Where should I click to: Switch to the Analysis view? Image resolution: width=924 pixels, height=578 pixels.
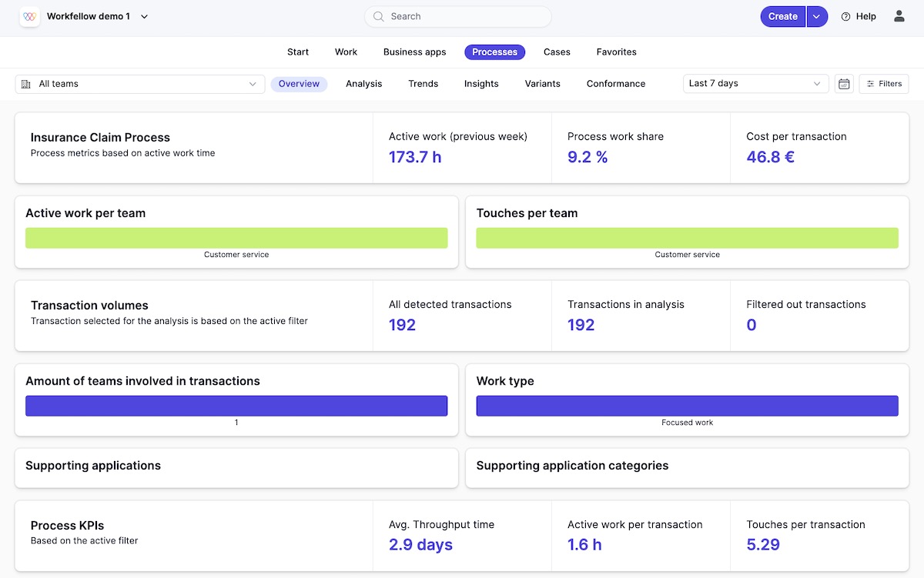click(x=363, y=83)
